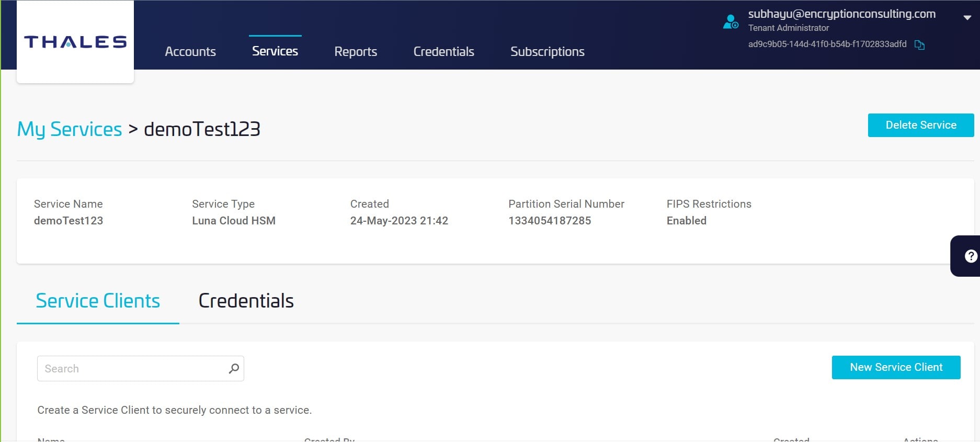
Task: Click the search magnifier icon
Action: tap(234, 368)
